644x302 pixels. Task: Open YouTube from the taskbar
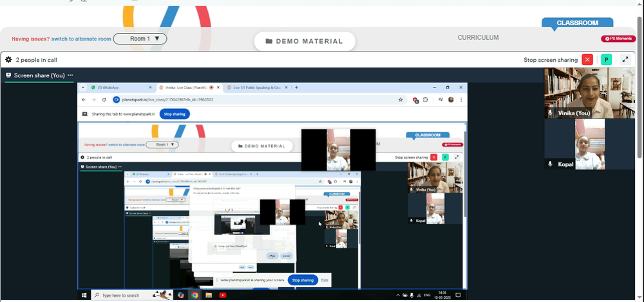click(x=223, y=295)
